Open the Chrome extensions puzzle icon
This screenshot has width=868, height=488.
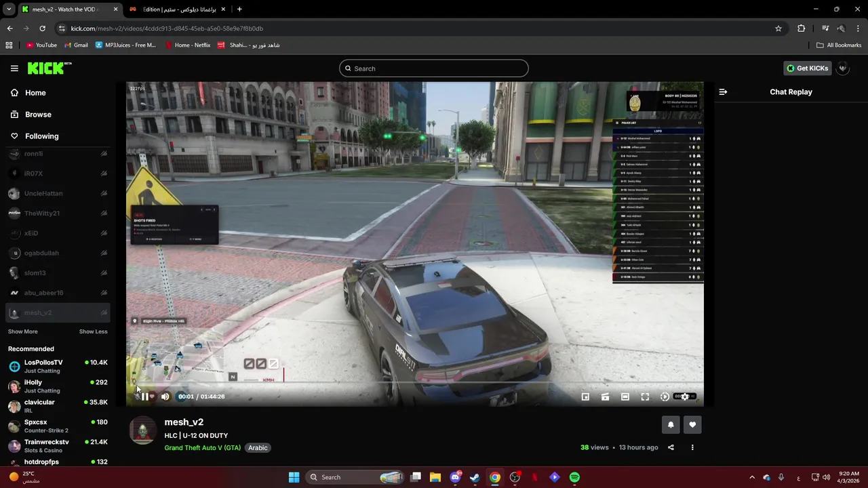pos(802,28)
